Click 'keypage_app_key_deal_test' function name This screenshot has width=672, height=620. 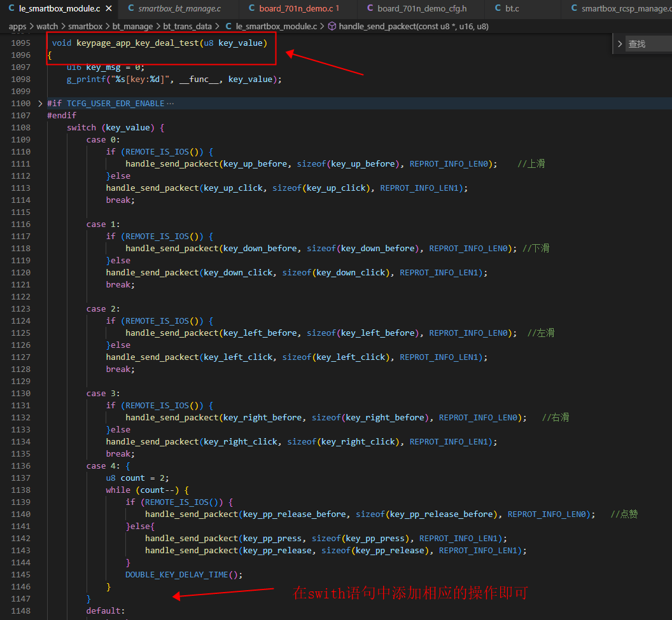[137, 43]
